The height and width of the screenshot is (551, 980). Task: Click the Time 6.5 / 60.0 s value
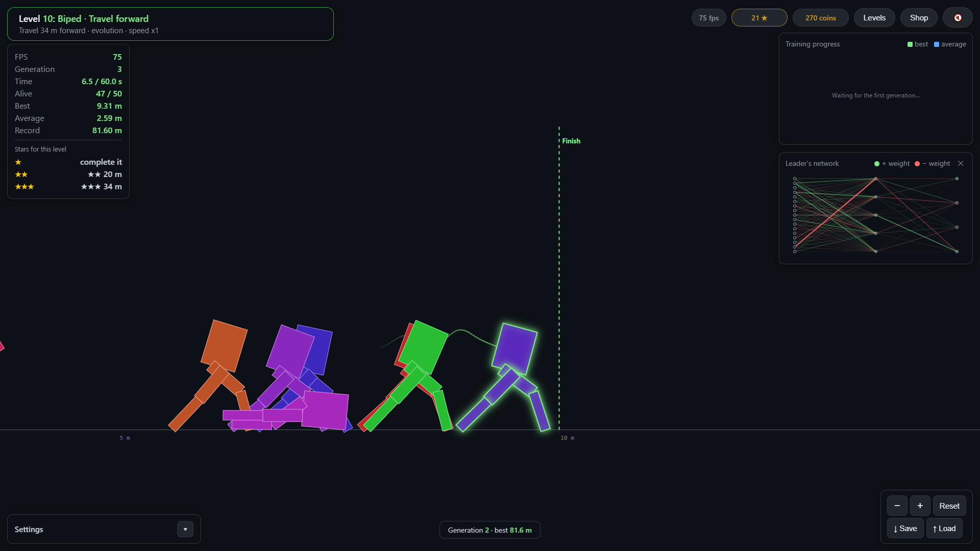click(102, 81)
